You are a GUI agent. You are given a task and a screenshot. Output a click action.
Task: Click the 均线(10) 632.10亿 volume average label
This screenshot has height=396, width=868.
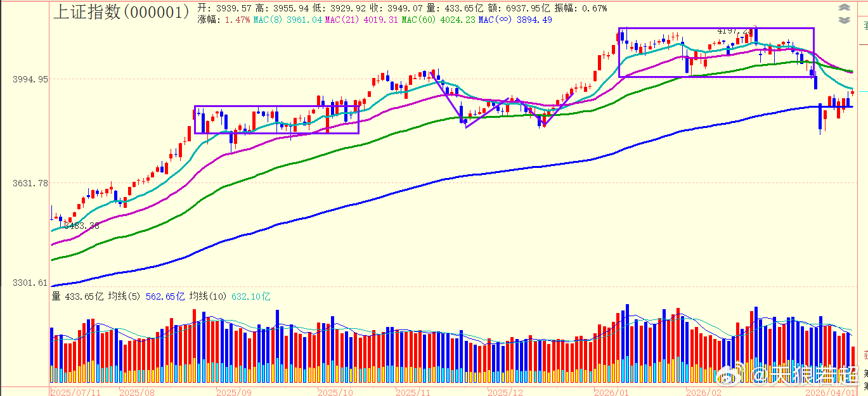(230, 296)
